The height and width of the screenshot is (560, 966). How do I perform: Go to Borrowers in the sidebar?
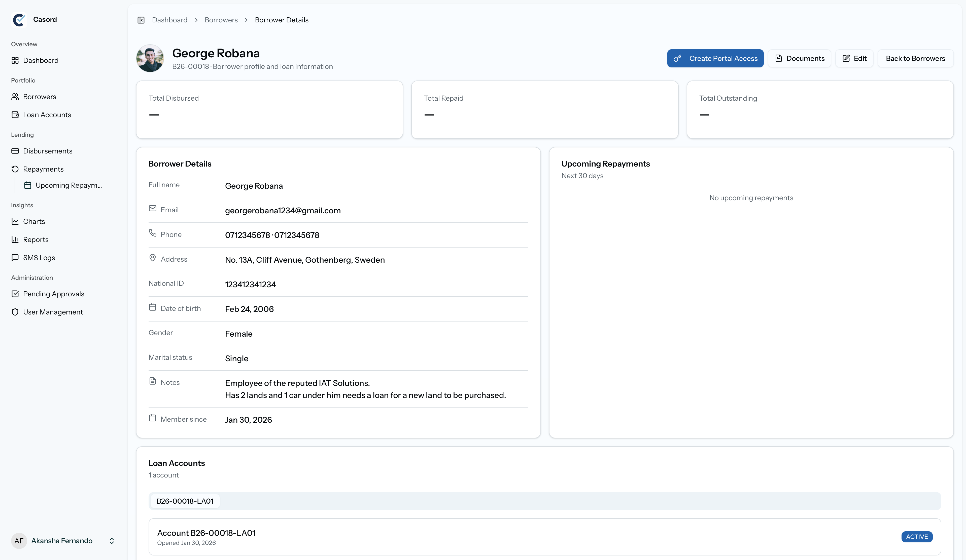[39, 97]
